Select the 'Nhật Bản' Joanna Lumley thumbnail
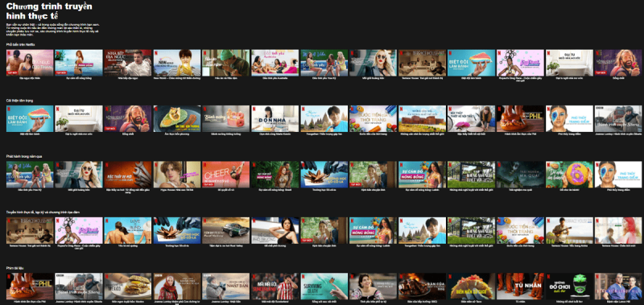This screenshot has height=305, width=644. click(x=226, y=286)
